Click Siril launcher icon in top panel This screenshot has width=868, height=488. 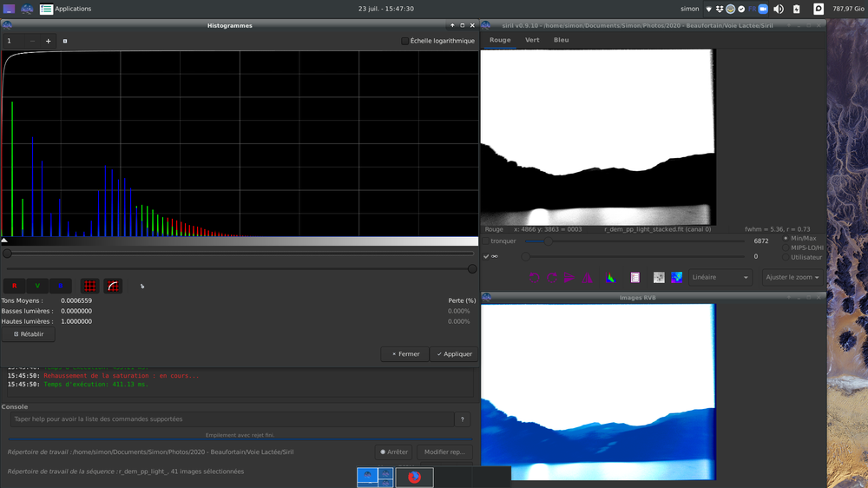(27, 9)
